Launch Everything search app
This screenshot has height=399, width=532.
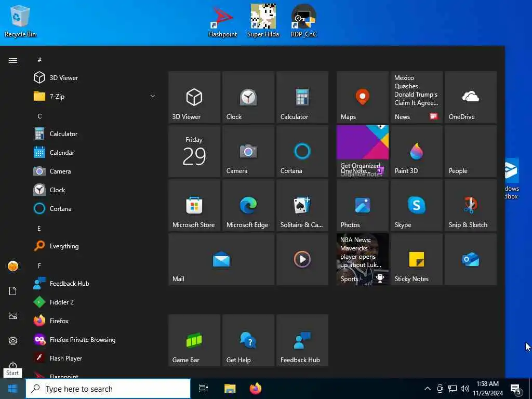coord(95,246)
